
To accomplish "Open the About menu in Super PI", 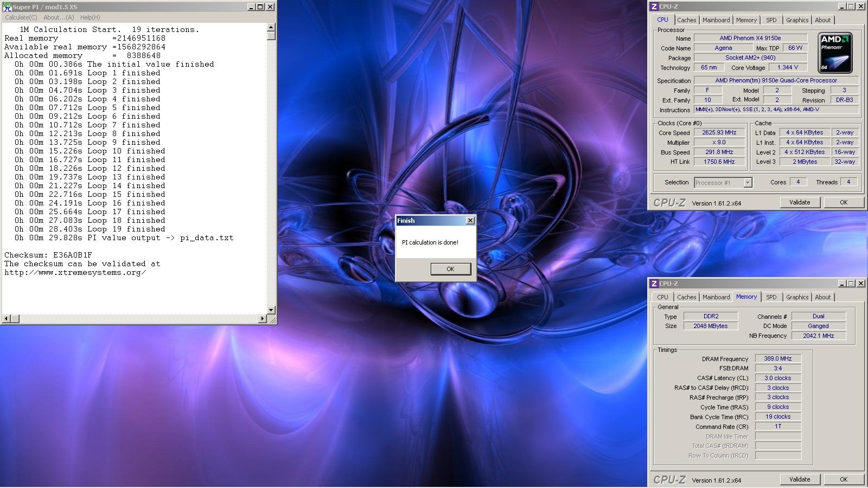I will point(59,17).
